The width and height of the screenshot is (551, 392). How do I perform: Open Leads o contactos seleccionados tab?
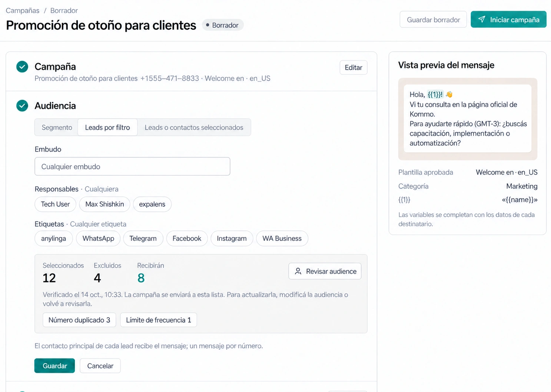click(x=194, y=127)
